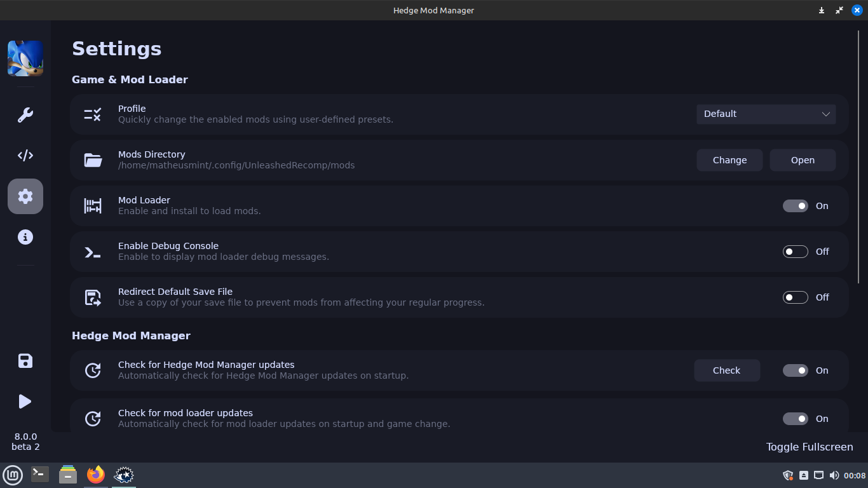Click the Hedge Mod Manager taskbar icon
Viewport: 868px width, 488px height.
[123, 475]
